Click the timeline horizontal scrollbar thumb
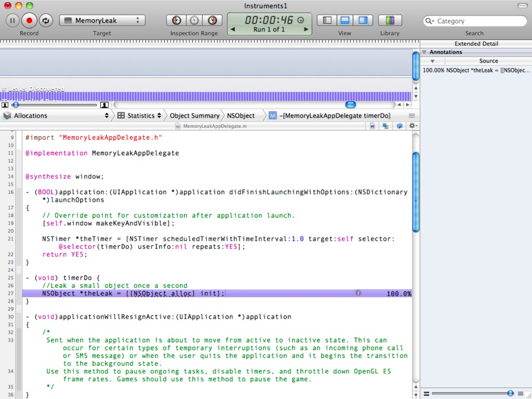This screenshot has width=532, height=399. (x=351, y=105)
